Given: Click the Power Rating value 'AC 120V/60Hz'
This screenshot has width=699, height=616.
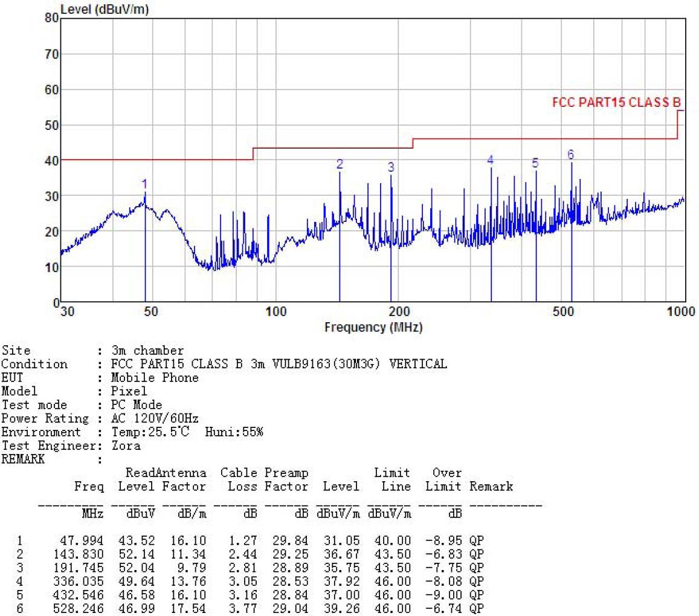Looking at the screenshot, I should (155, 418).
